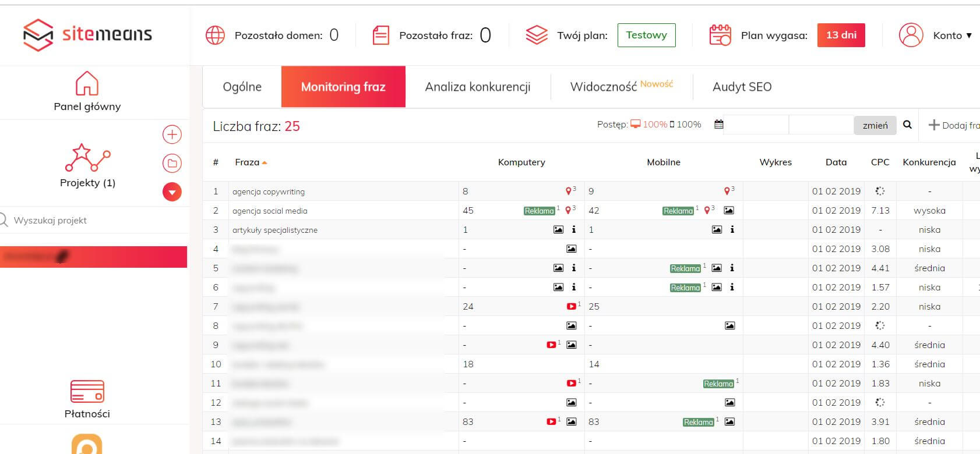Focus the Wyszukaj projekt search field
This screenshot has width=980, height=454.
click(93, 220)
